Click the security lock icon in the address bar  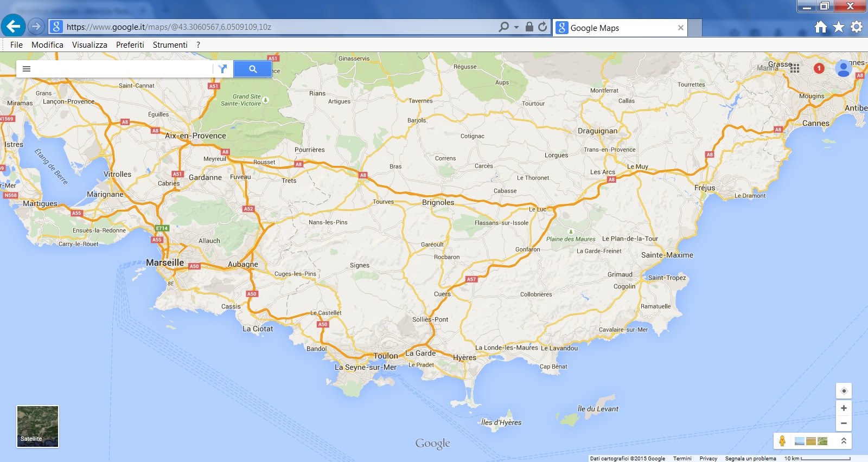[x=529, y=27]
